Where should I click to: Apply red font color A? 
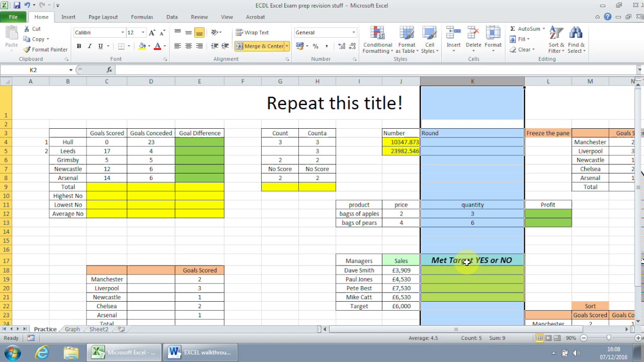(x=157, y=46)
